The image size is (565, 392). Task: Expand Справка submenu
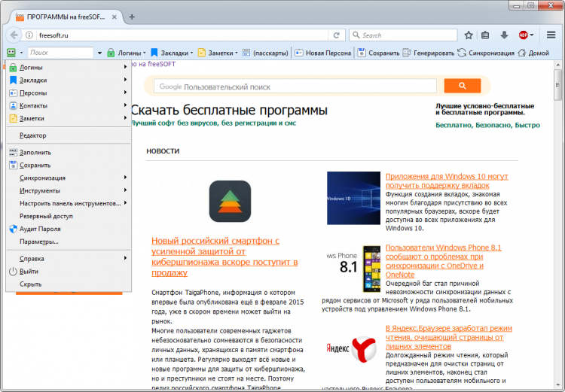tap(69, 259)
